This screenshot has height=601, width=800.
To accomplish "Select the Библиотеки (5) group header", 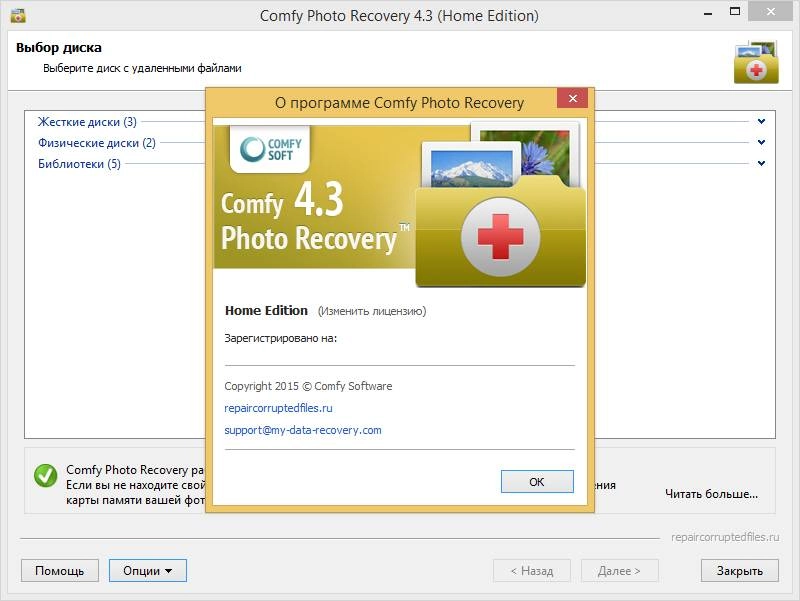I will 79,164.
